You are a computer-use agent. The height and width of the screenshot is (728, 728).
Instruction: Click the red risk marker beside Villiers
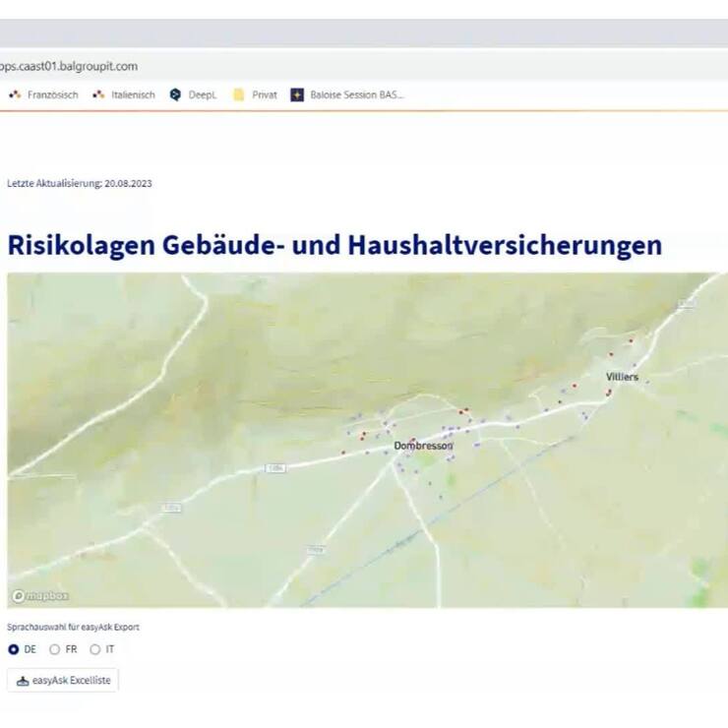(x=609, y=392)
